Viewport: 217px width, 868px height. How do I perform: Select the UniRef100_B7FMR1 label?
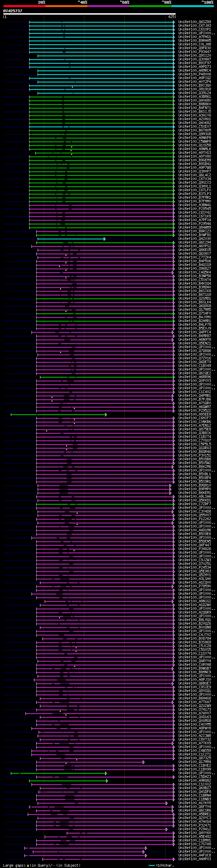[195, 198]
